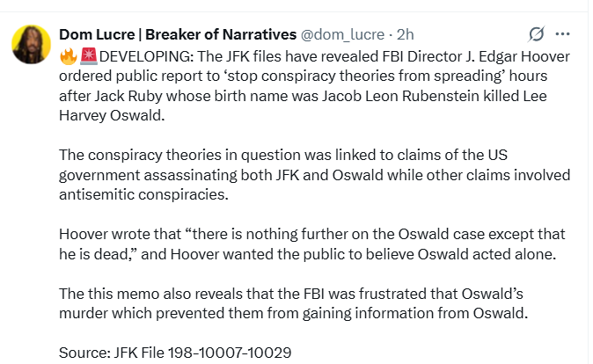This screenshot has height=364, width=593.
Task: Click the paragraph beginning 'Hoover wrote that'
Action: 317,242
